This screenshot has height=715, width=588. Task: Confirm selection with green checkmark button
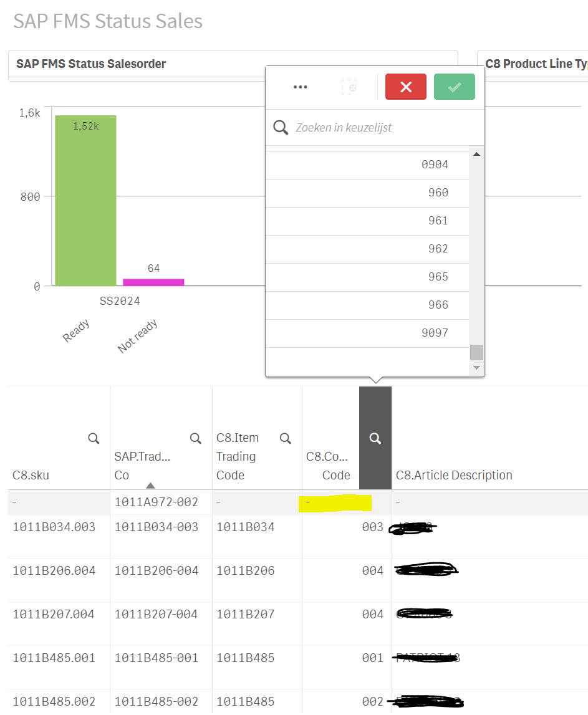[455, 87]
